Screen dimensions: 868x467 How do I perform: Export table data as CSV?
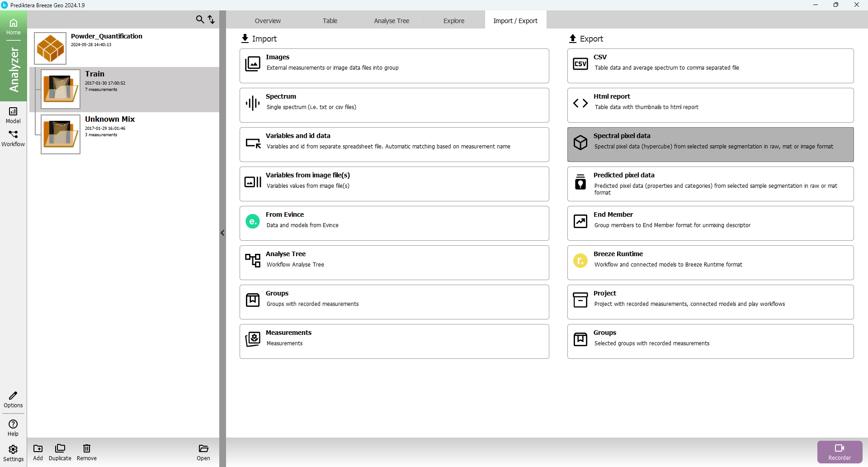(710, 66)
